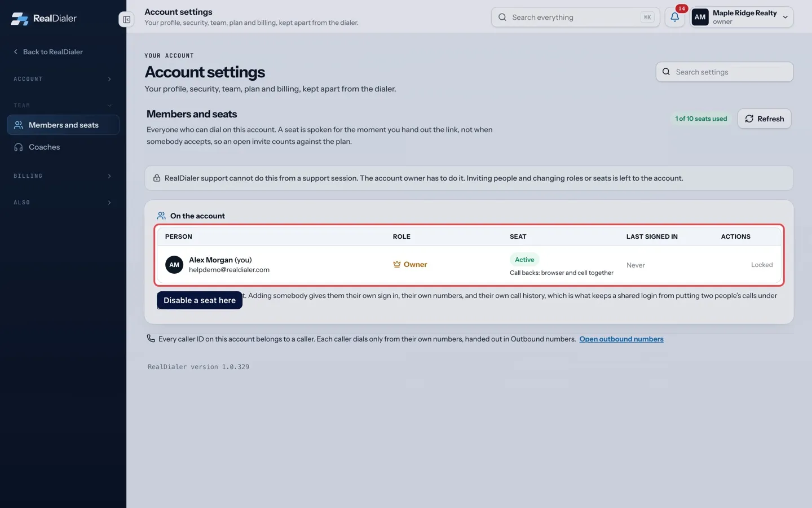Collapse the TEAM sidebar section

[63, 106]
